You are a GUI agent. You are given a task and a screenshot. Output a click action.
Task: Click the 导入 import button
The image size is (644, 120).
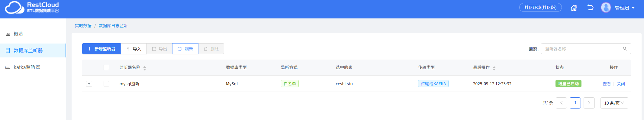pyautogui.click(x=134, y=49)
